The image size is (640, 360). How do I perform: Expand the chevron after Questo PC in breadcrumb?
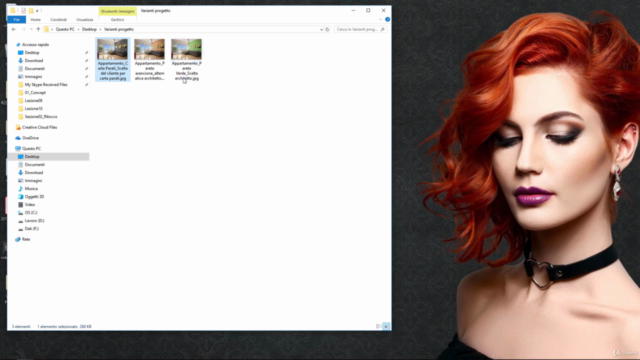click(78, 29)
